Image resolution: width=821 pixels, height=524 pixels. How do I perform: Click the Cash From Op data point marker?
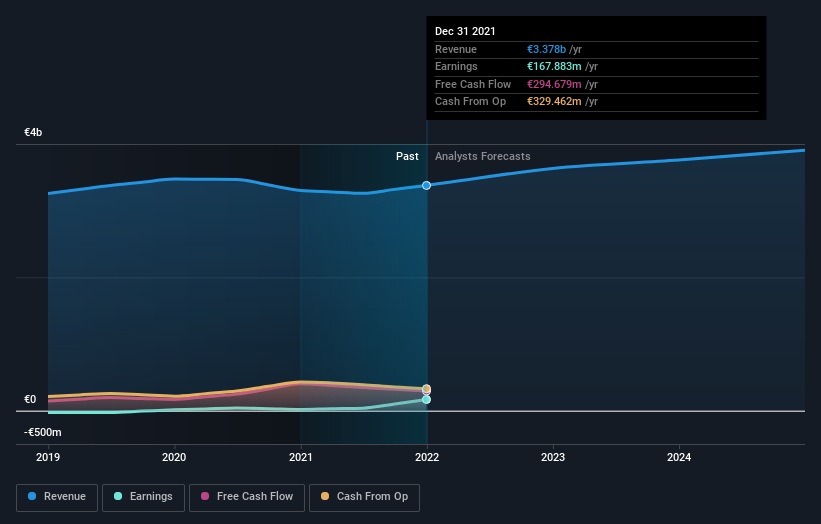(x=427, y=388)
